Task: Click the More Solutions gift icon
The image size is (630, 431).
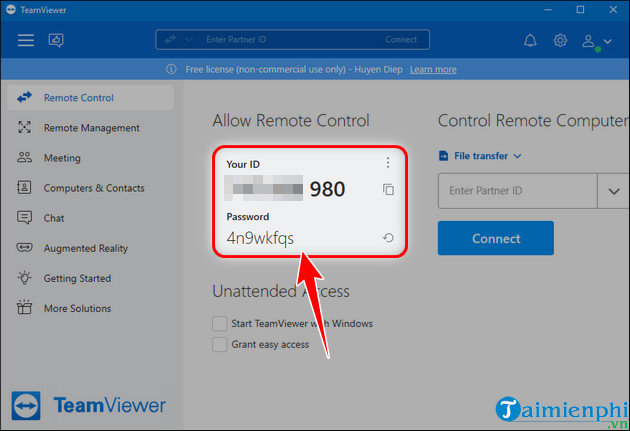Action: pos(25,307)
